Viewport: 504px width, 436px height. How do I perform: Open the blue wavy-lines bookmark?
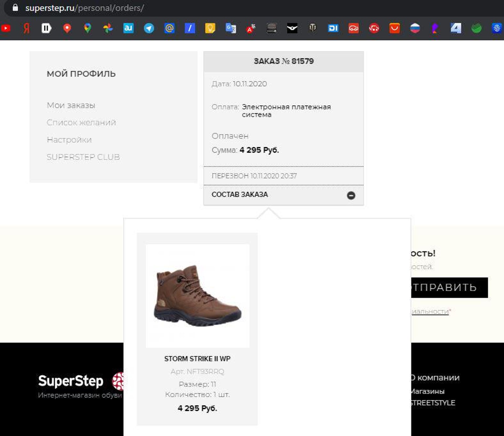(x=497, y=28)
